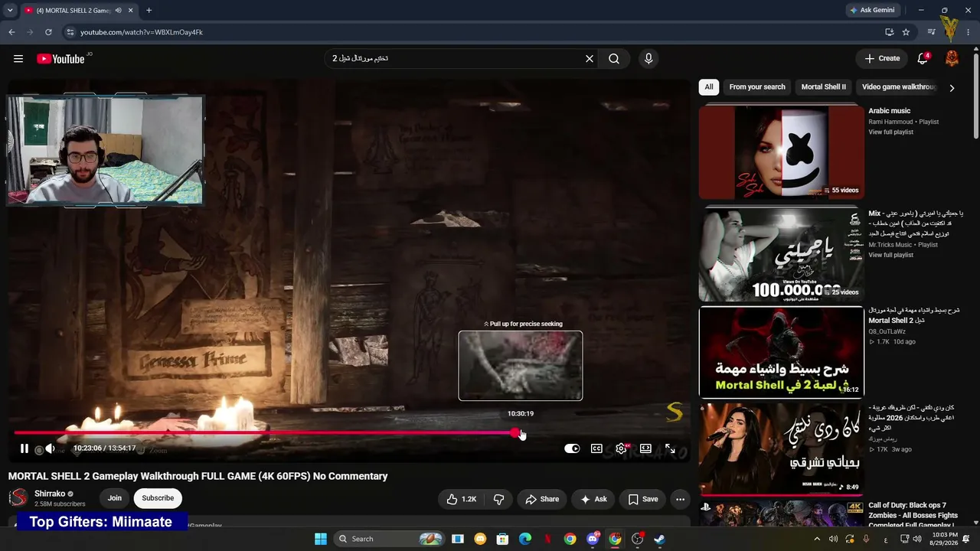Open YouTube notifications bell
This screenshot has height=551, width=980.
click(x=923, y=59)
